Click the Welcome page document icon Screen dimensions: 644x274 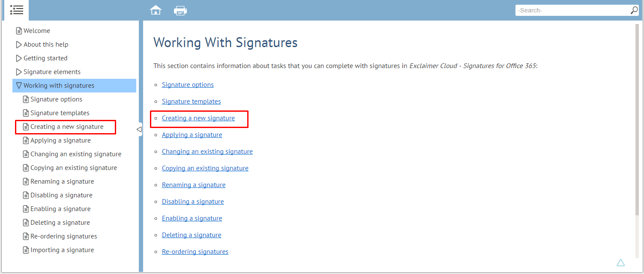19,31
